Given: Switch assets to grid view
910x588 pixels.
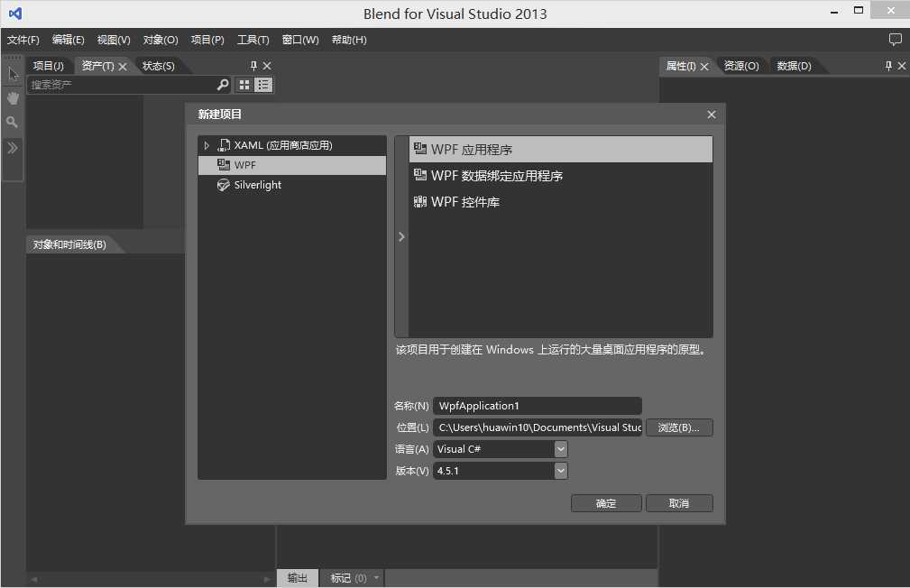Looking at the screenshot, I should (x=244, y=85).
